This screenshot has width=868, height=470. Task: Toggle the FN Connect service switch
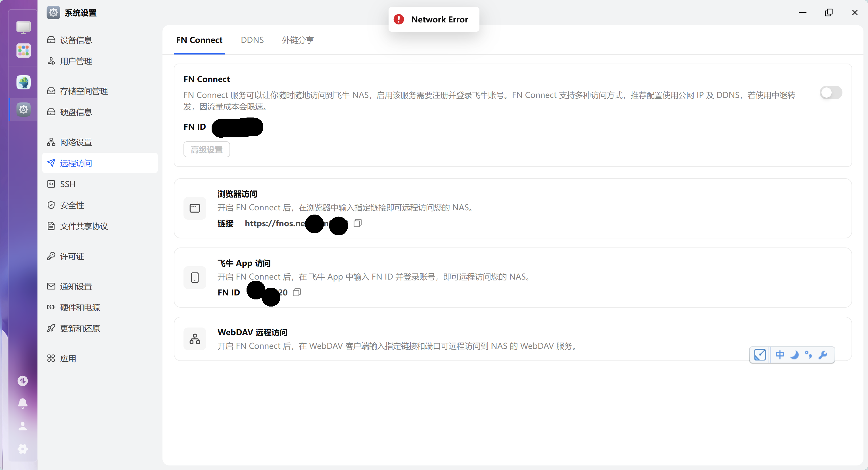tap(831, 93)
